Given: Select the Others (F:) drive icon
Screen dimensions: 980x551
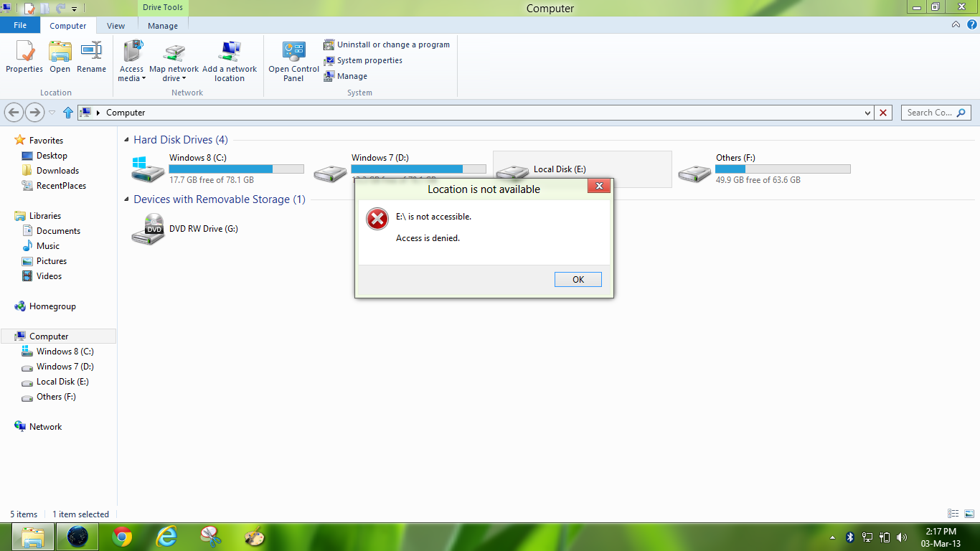Looking at the screenshot, I should pyautogui.click(x=695, y=172).
